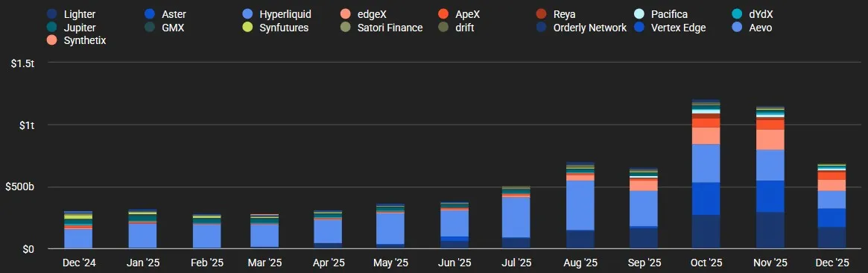Select the Hyperliquid segment of Jul '25 bar

click(516, 217)
